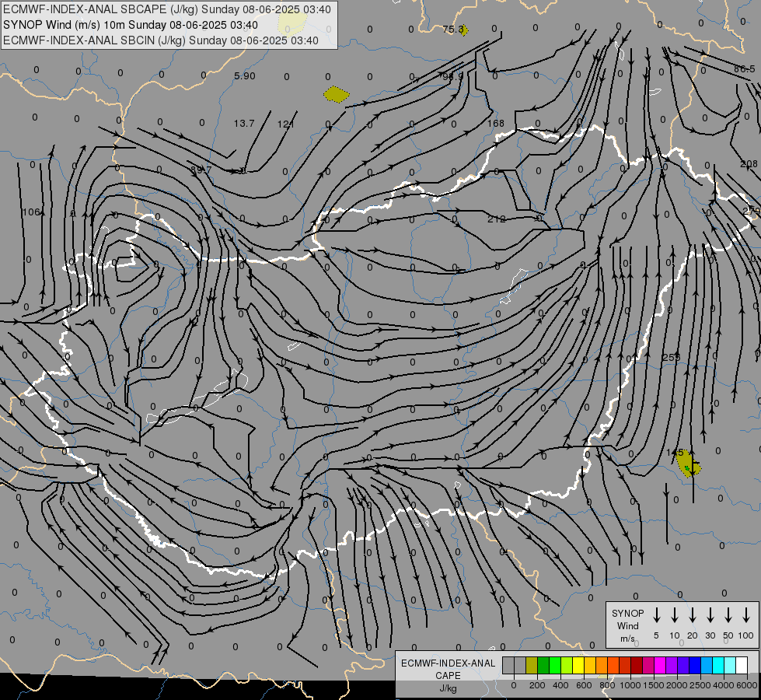This screenshot has width=761, height=700.
Task: Click the '100' speed label in wind legend
Action: pyautogui.click(x=746, y=635)
